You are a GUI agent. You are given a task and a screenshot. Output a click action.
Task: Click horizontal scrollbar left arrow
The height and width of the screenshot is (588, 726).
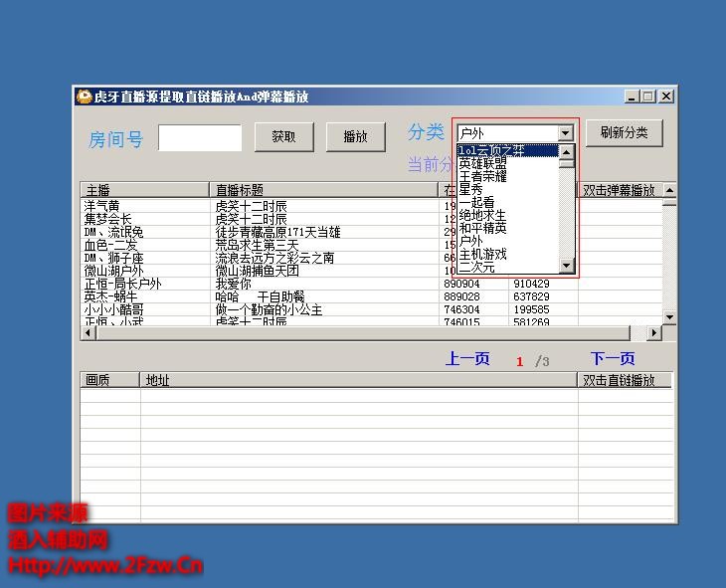point(88,332)
